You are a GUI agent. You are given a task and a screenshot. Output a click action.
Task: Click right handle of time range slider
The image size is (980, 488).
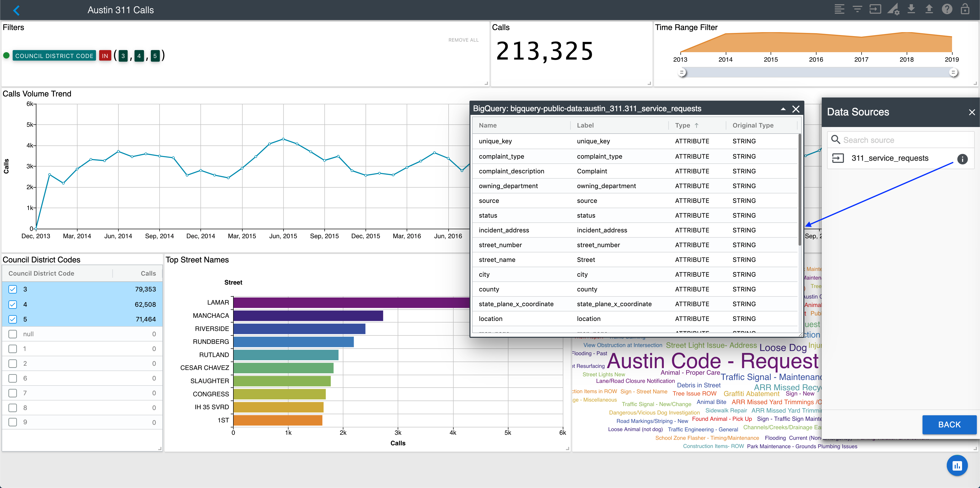(953, 72)
